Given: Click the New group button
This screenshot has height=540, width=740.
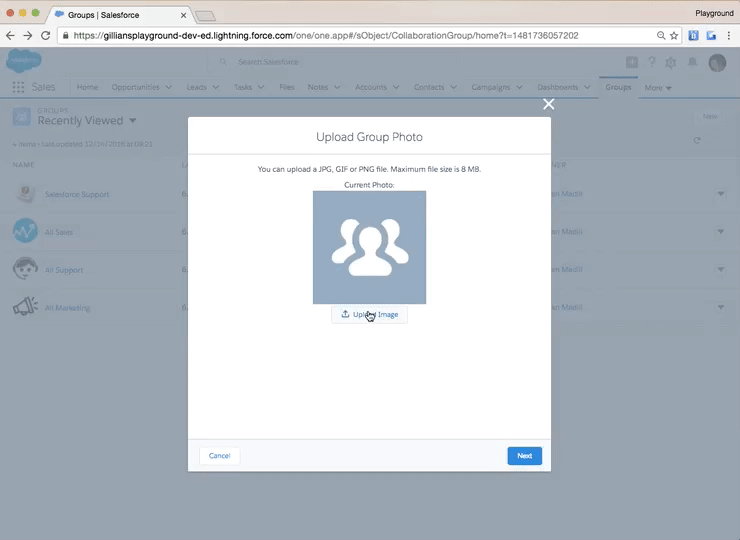Looking at the screenshot, I should tap(710, 116).
